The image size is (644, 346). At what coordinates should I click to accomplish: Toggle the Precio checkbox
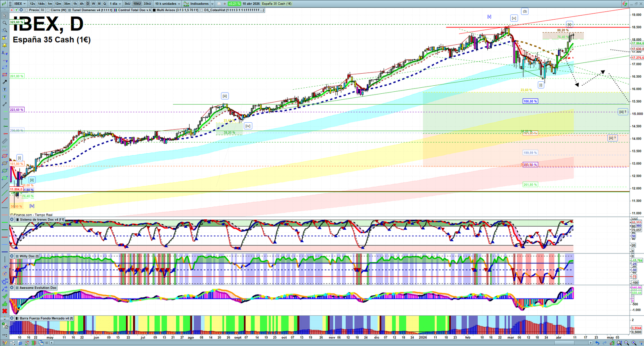27,10
